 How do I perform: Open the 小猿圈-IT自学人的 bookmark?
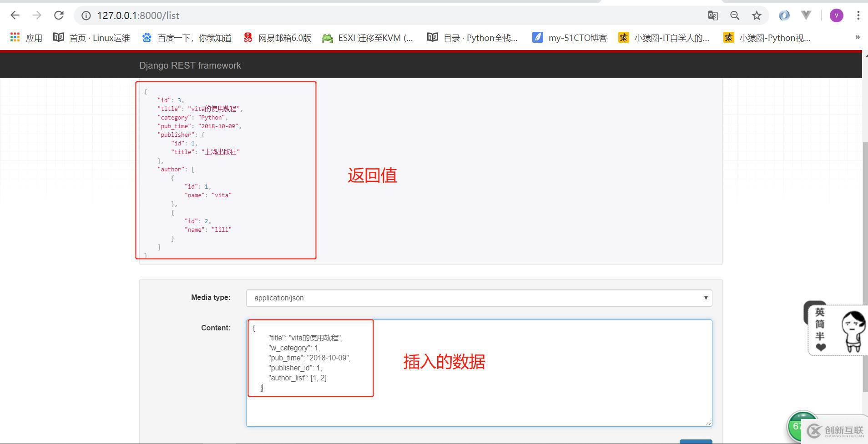(664, 38)
